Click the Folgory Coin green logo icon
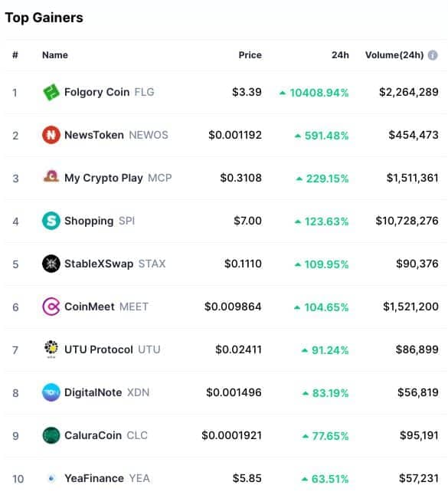This screenshot has width=448, height=492. 51,92
